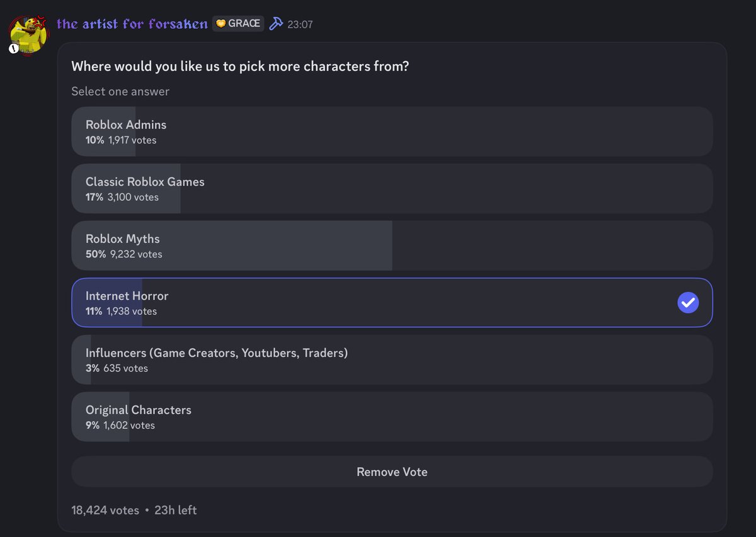Vote for Influencers (Game Creators, Youtubers, Traders)
This screenshot has width=756, height=537.
pyautogui.click(x=392, y=359)
